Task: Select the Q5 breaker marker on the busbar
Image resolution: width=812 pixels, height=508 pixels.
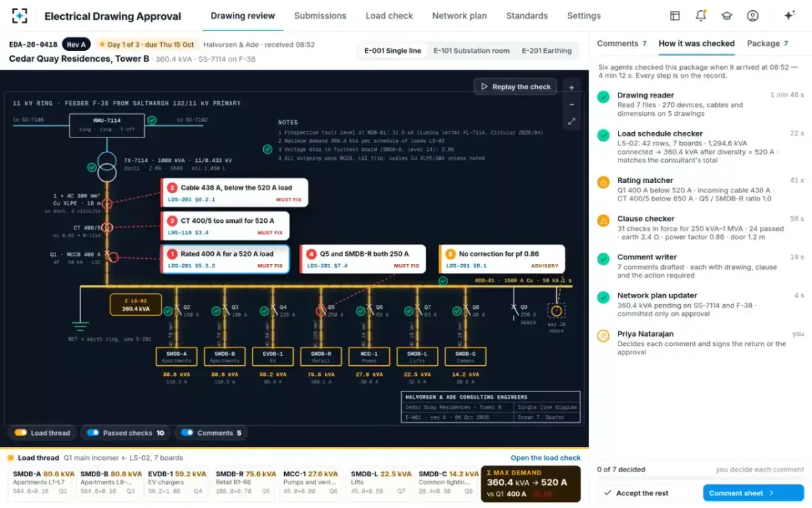Action: [x=321, y=311]
